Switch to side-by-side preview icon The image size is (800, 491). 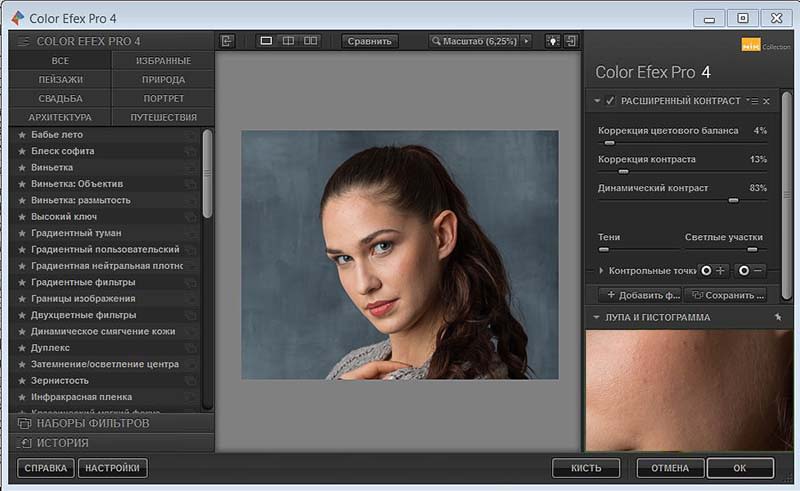(x=311, y=41)
